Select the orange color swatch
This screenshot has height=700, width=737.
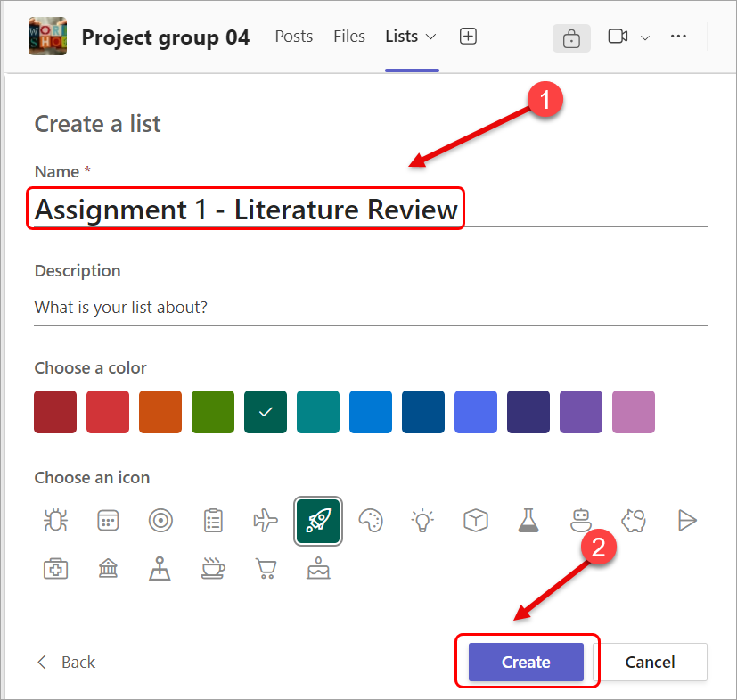pos(160,412)
